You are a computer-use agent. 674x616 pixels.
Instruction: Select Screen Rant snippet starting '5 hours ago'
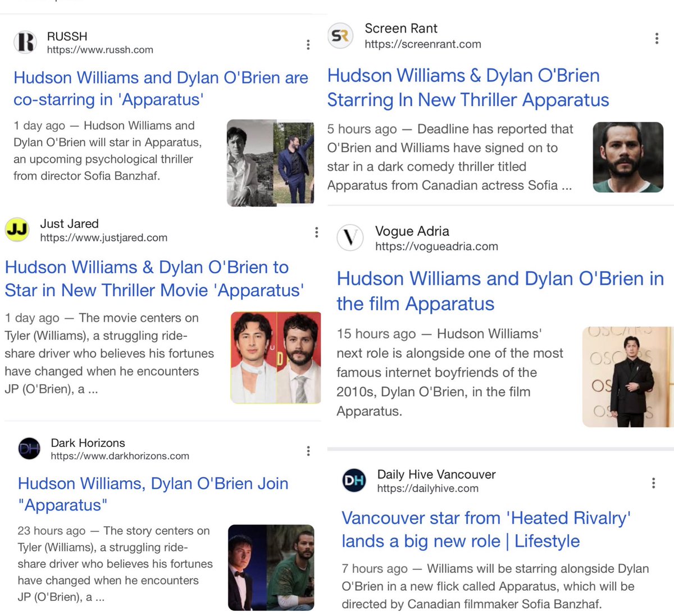450,157
